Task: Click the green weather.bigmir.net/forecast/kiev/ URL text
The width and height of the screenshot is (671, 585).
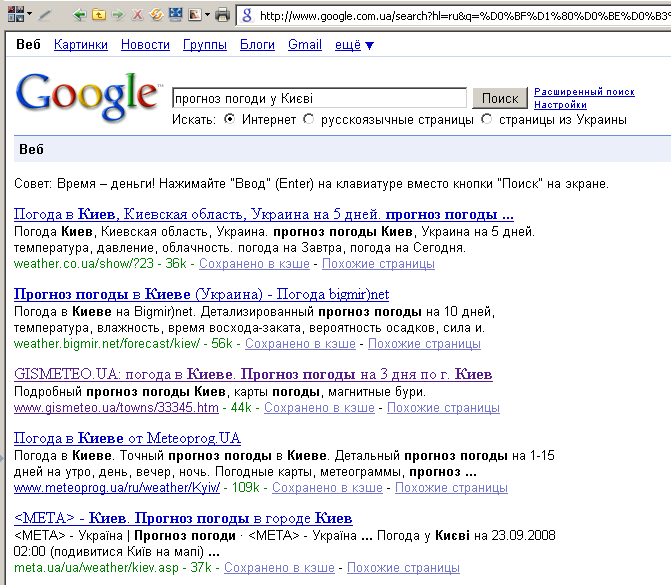Action: click(x=107, y=344)
